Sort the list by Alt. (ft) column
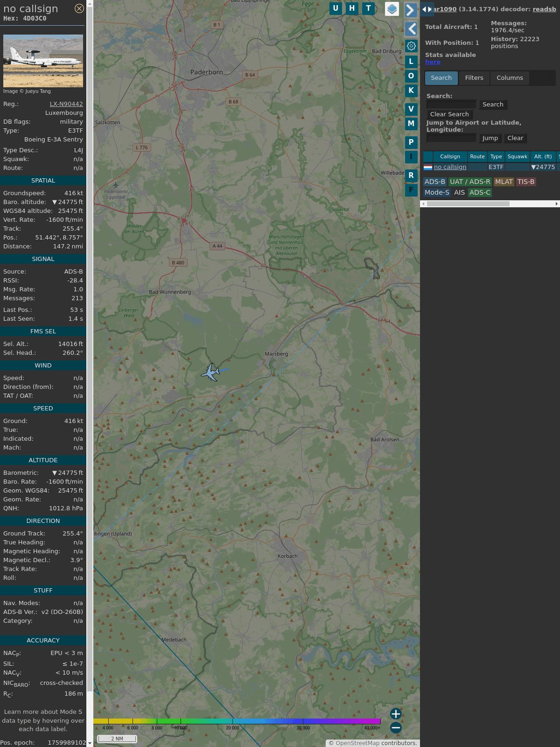560x747 pixels. click(x=543, y=156)
